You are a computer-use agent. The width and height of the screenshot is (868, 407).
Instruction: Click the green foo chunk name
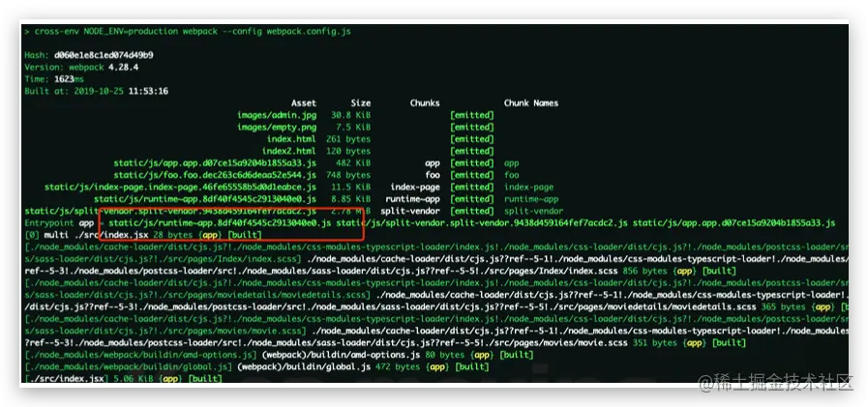[x=512, y=175]
